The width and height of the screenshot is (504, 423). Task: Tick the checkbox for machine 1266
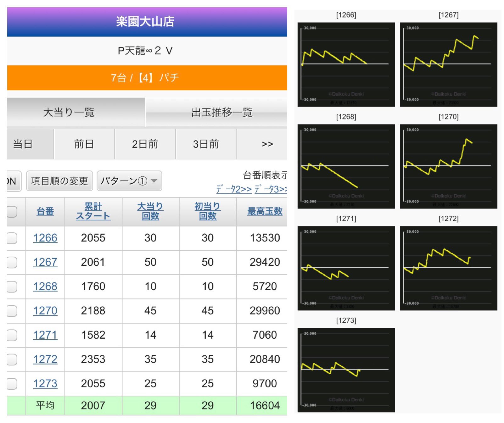[12, 238]
